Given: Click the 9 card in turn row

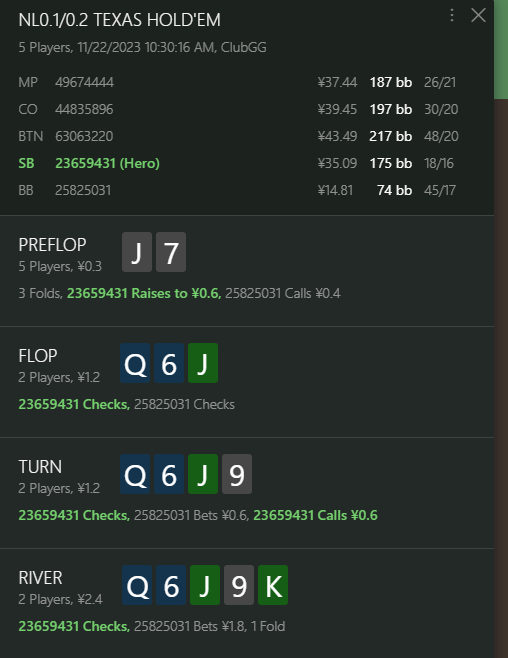Looking at the screenshot, I should (237, 474).
